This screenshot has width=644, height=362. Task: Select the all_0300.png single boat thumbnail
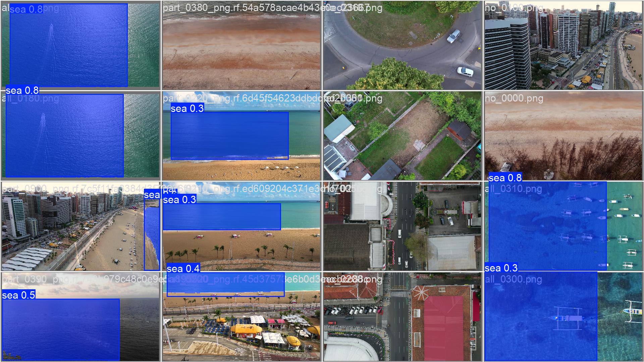point(563,317)
